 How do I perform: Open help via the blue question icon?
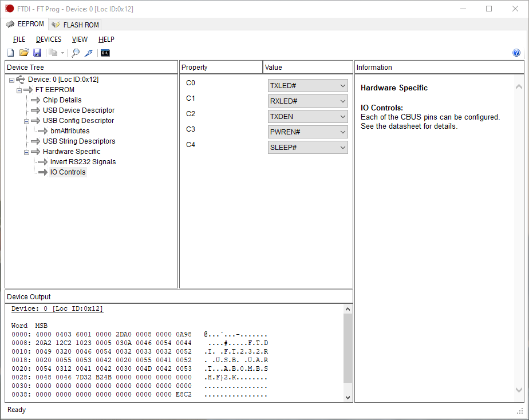[x=516, y=53]
